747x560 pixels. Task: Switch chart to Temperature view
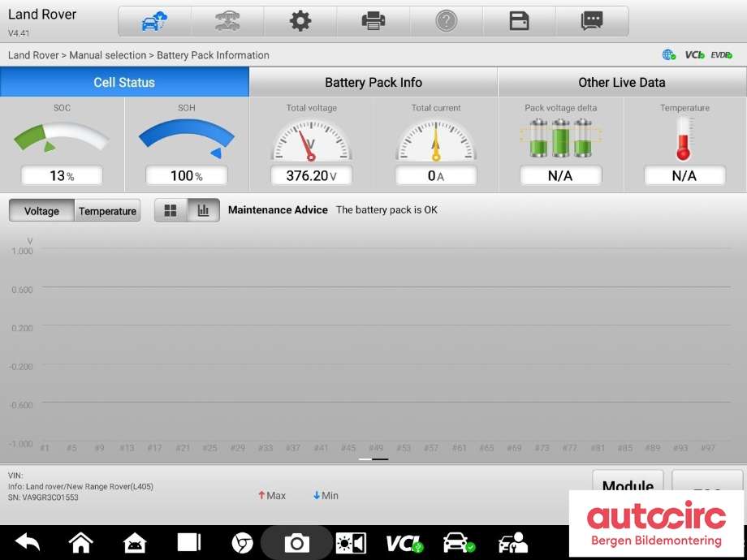click(x=107, y=211)
